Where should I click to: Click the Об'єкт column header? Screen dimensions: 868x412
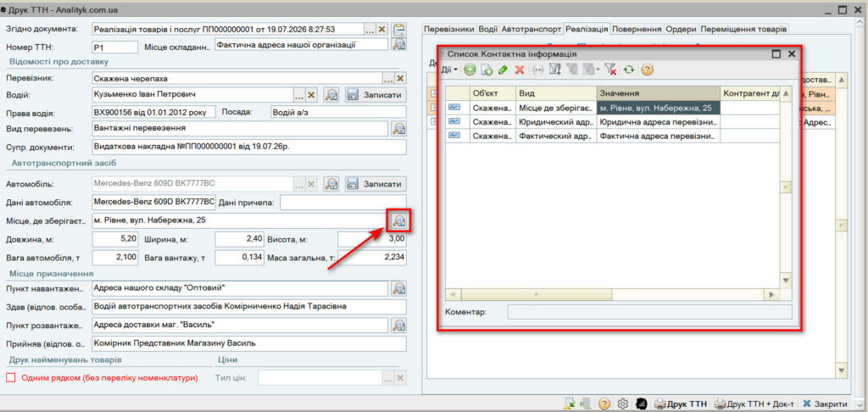tap(492, 93)
